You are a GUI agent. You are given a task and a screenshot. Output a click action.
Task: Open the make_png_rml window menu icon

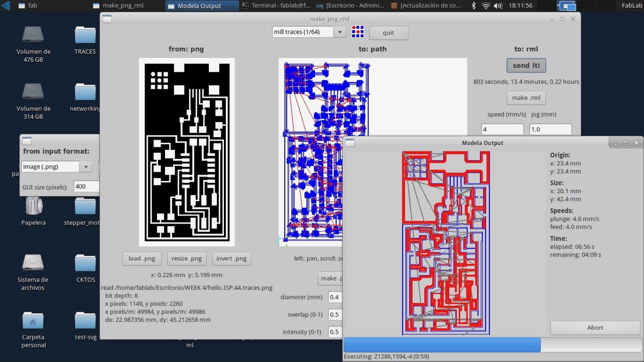coord(107,19)
